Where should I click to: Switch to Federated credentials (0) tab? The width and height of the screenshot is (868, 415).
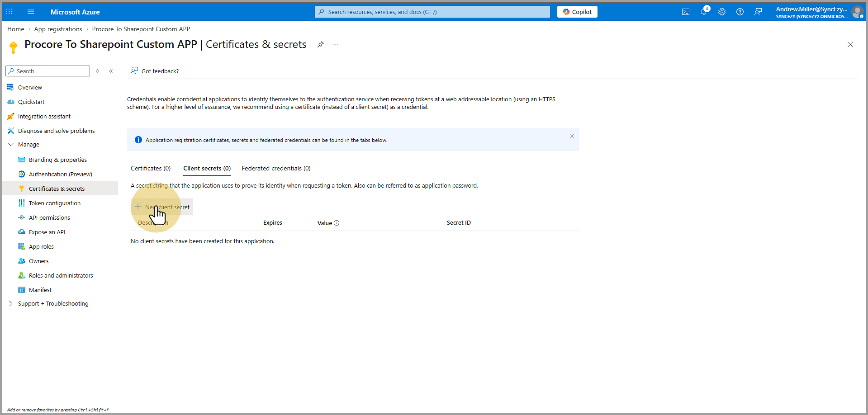[276, 169]
